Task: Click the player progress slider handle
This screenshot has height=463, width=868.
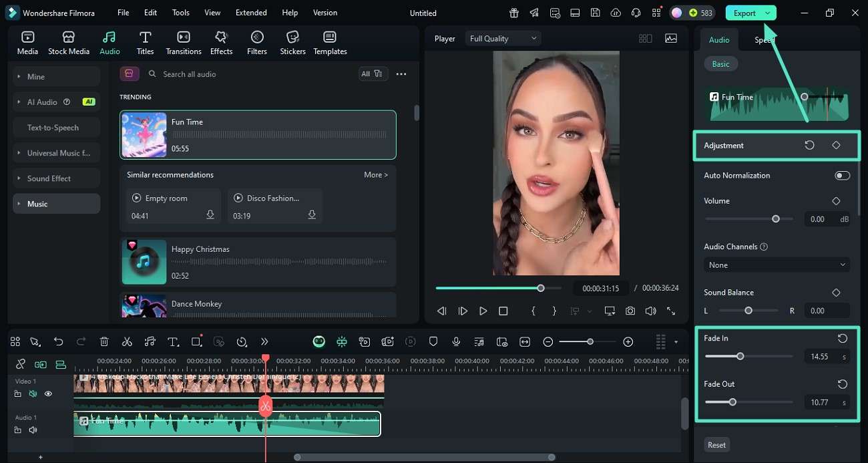Action: tap(540, 288)
